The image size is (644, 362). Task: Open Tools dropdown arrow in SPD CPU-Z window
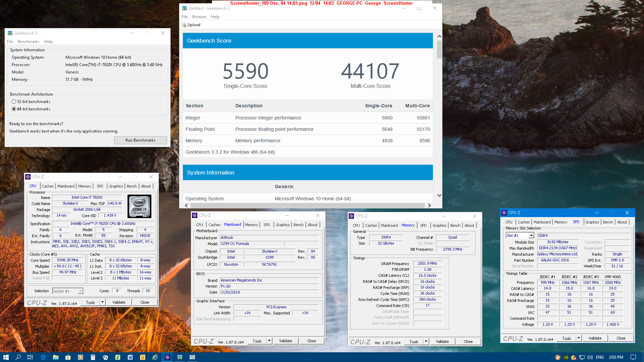(x=579, y=338)
